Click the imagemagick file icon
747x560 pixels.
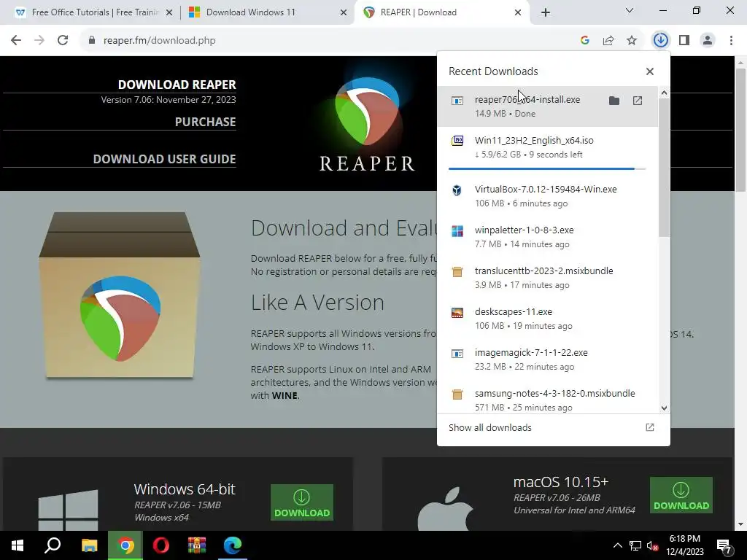(457, 354)
